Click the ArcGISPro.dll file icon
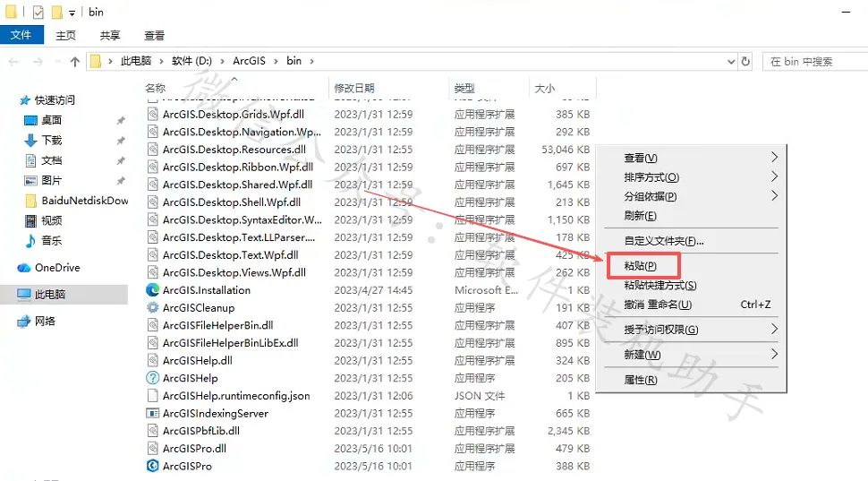 click(152, 448)
